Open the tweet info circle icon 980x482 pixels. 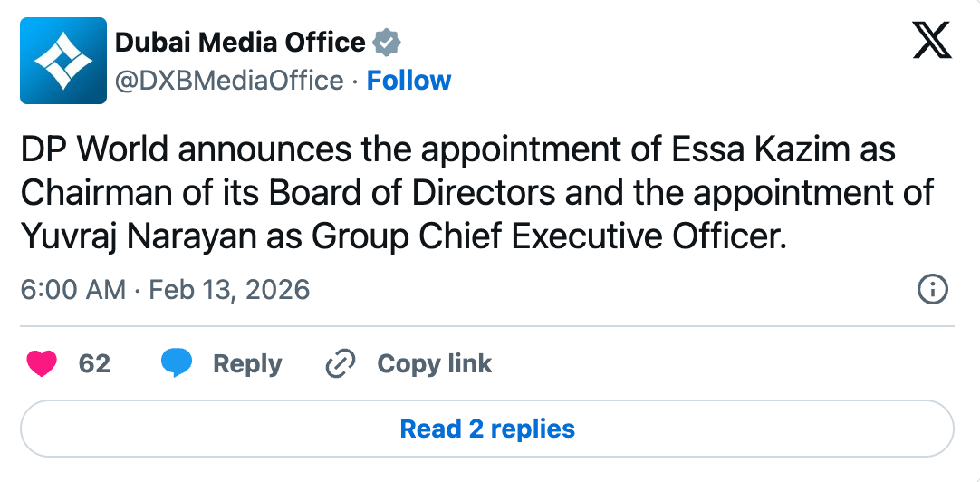[x=933, y=290]
